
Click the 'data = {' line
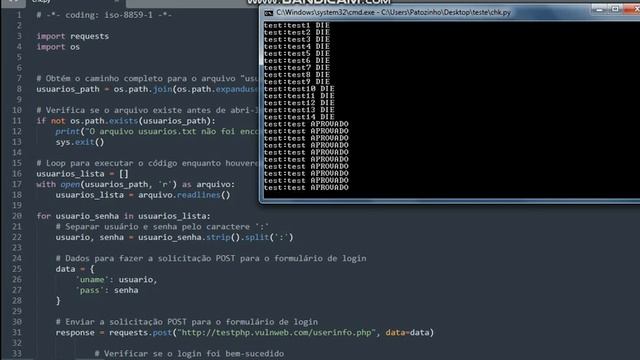tap(75, 269)
